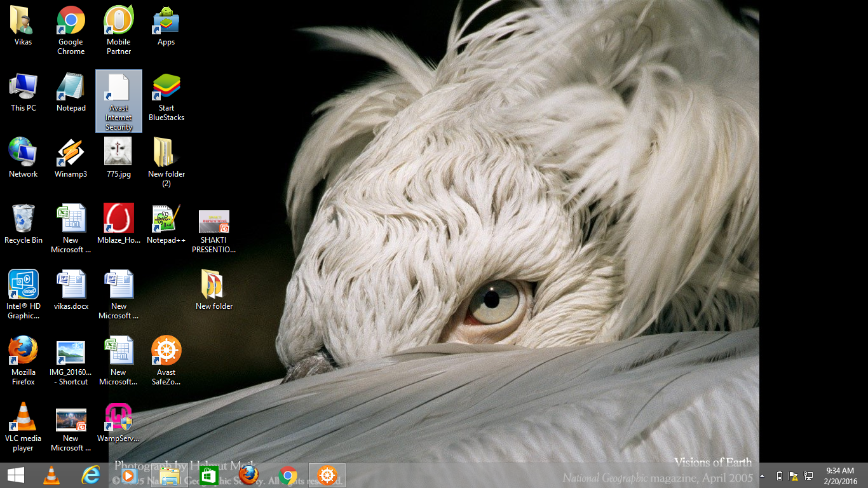Open Internet Explorer from the taskbar
Screen dimensions: 868x488
[x=91, y=475]
